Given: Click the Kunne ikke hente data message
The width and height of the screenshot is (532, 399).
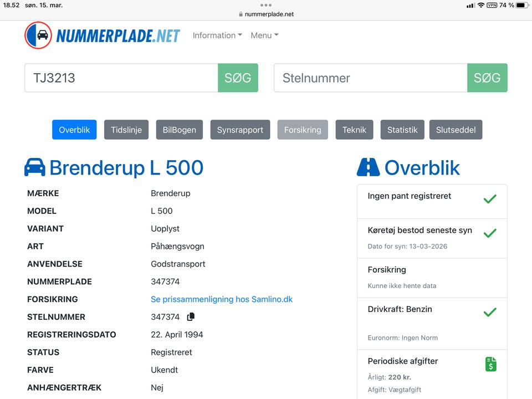Looking at the screenshot, I should point(402,286).
